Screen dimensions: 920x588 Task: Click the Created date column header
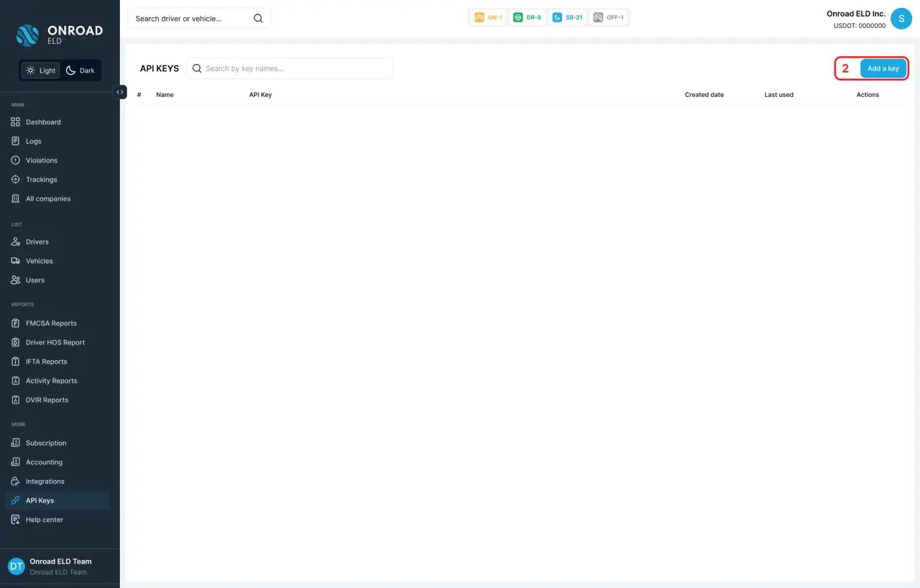pos(704,95)
